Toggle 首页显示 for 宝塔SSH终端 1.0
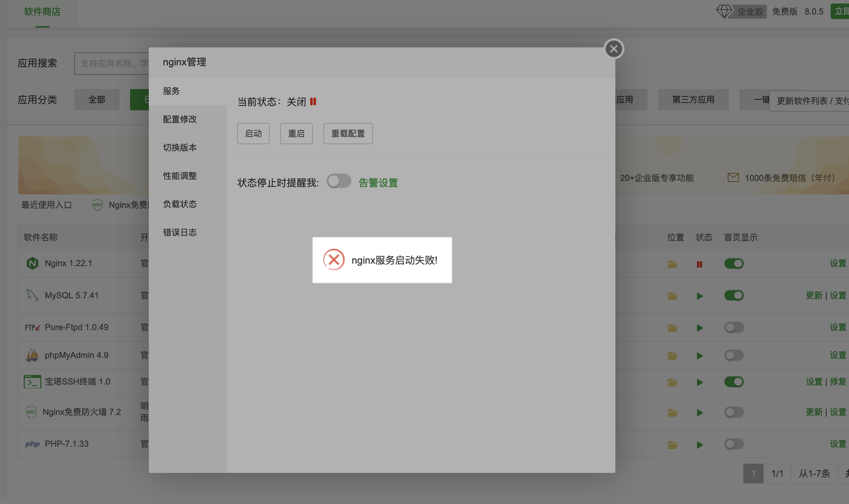 [x=734, y=382]
